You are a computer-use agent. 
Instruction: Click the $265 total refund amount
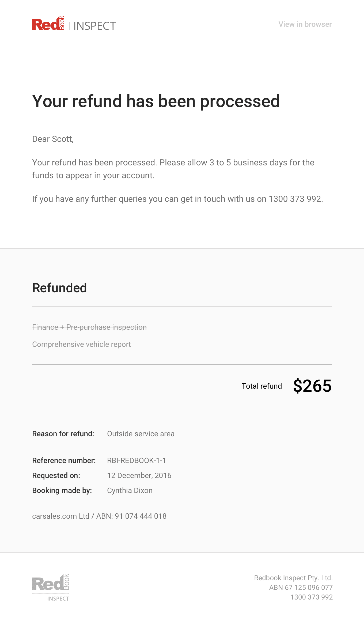pyautogui.click(x=312, y=386)
